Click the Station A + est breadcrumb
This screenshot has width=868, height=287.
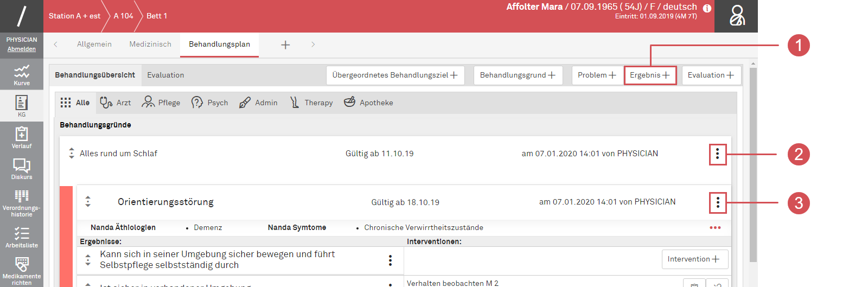[74, 16]
